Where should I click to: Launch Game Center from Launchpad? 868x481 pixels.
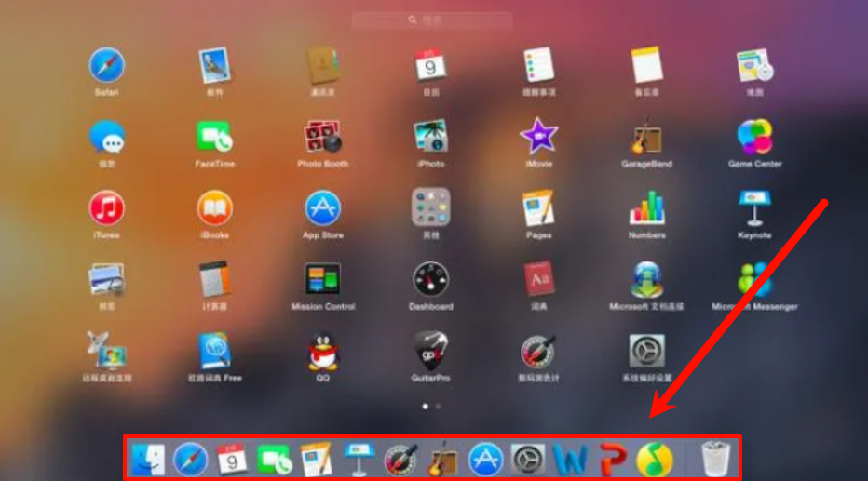point(754,137)
